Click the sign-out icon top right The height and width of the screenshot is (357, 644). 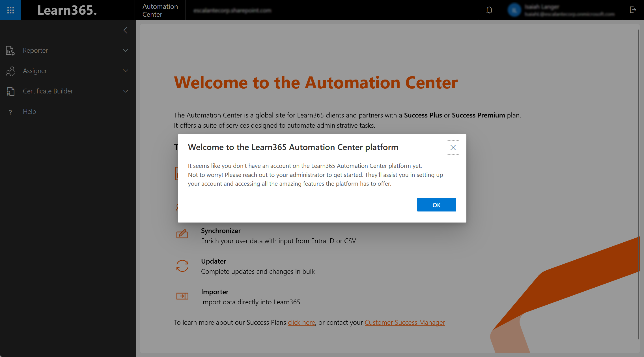(x=633, y=10)
